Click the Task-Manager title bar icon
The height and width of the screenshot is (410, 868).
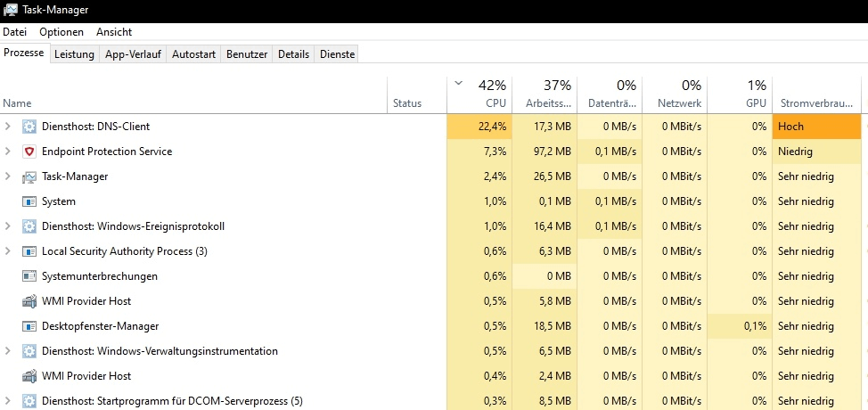tap(11, 10)
